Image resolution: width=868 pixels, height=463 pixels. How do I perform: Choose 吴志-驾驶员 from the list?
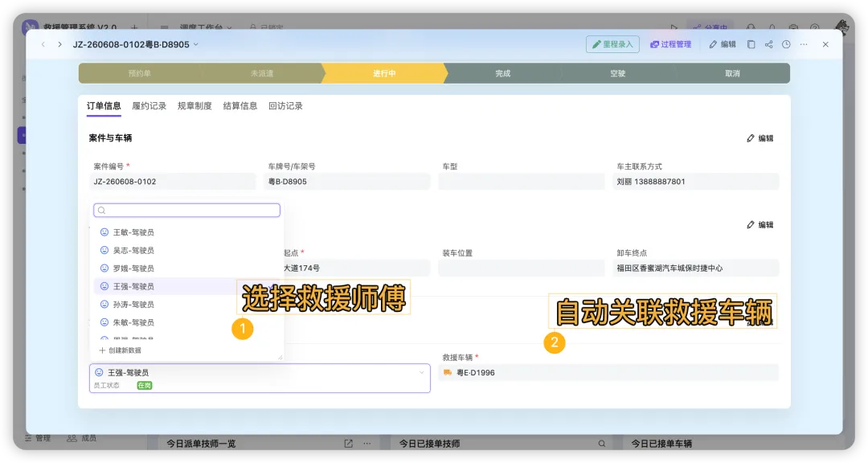[x=187, y=250]
